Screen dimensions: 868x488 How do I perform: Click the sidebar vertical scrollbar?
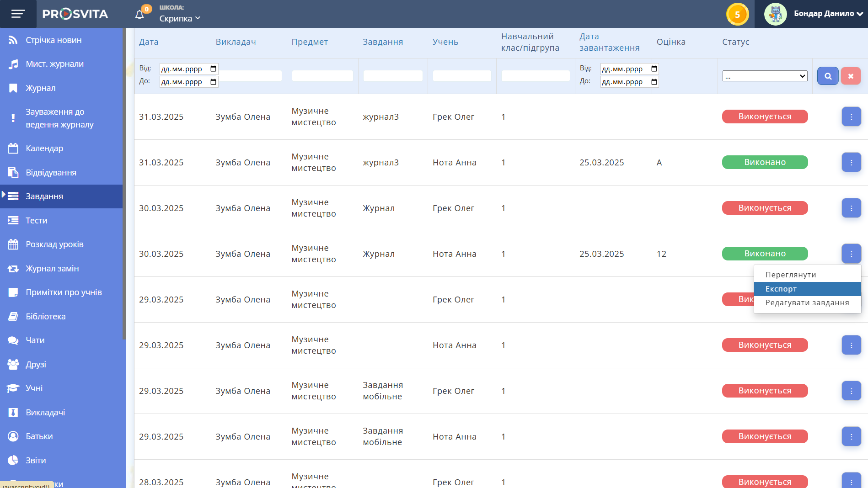[x=124, y=183]
